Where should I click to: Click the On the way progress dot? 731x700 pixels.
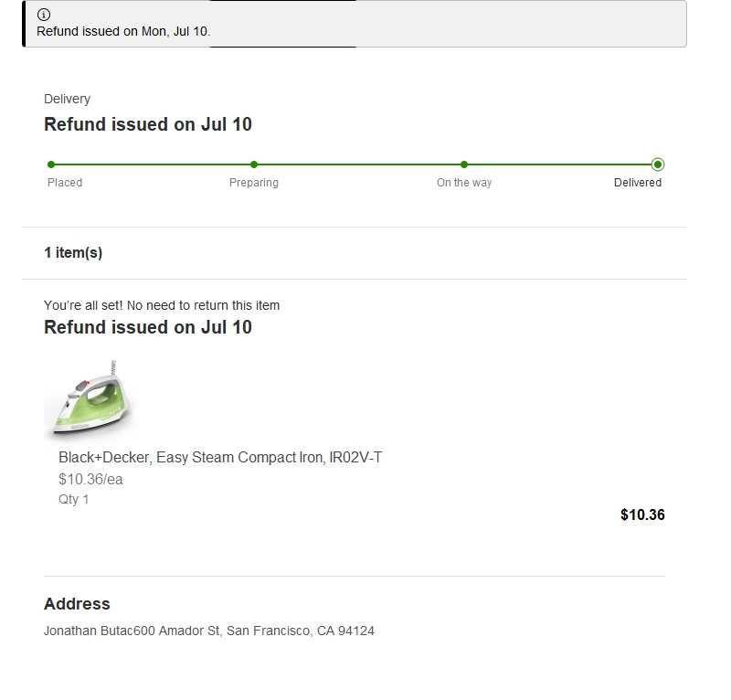pyautogui.click(x=464, y=164)
